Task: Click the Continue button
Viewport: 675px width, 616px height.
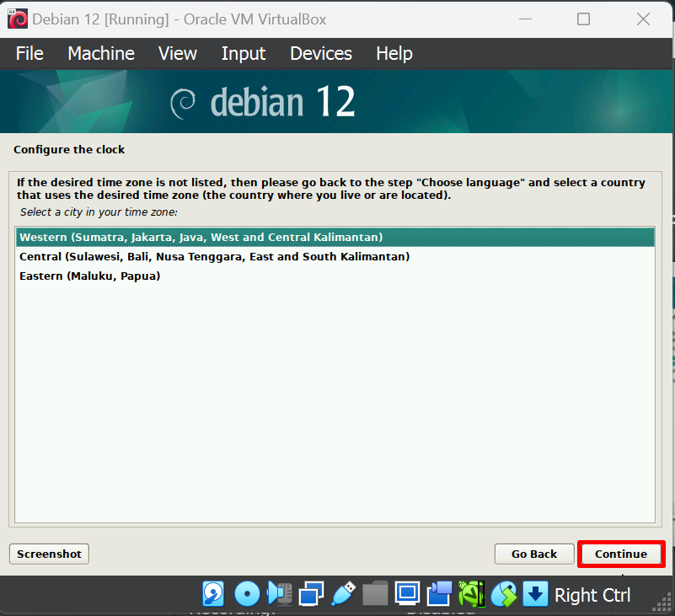Action: [621, 554]
